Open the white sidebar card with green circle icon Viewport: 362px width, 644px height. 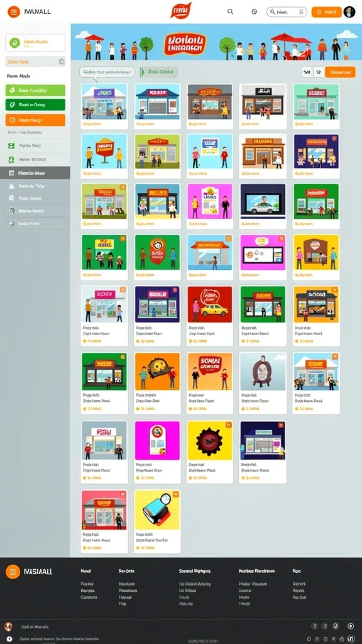(35, 43)
